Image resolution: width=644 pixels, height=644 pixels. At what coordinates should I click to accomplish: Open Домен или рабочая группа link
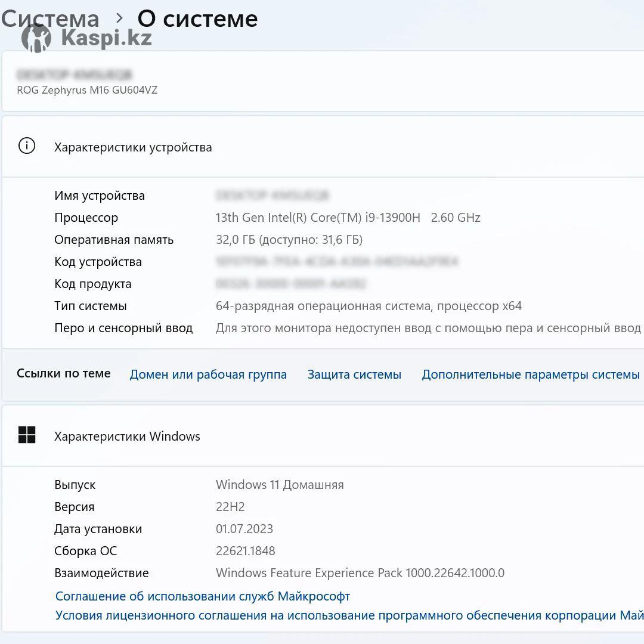tap(208, 374)
